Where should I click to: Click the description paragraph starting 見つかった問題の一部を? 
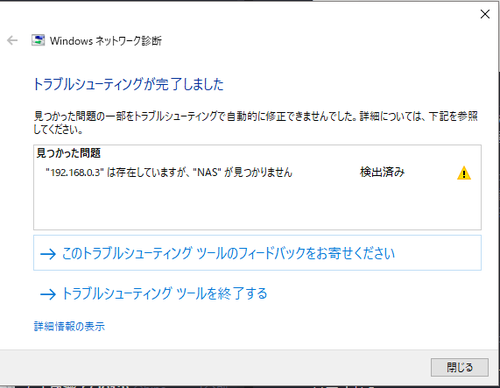click(256, 123)
